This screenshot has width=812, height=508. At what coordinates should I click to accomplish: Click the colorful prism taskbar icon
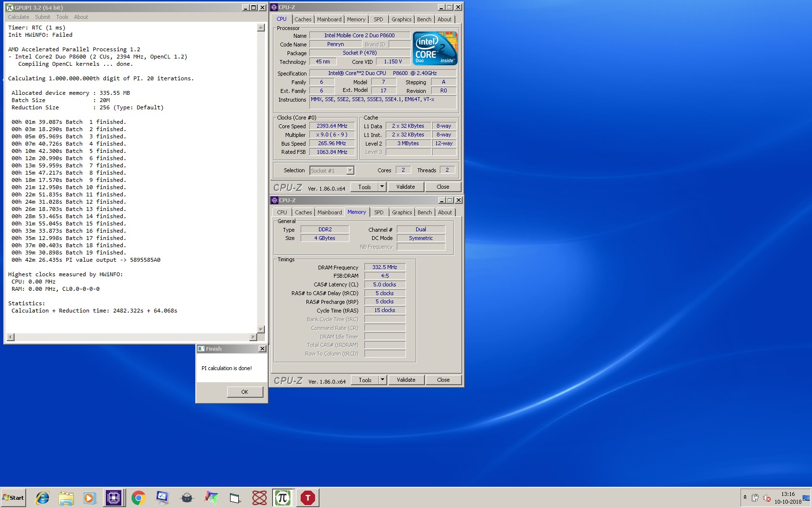pos(211,498)
